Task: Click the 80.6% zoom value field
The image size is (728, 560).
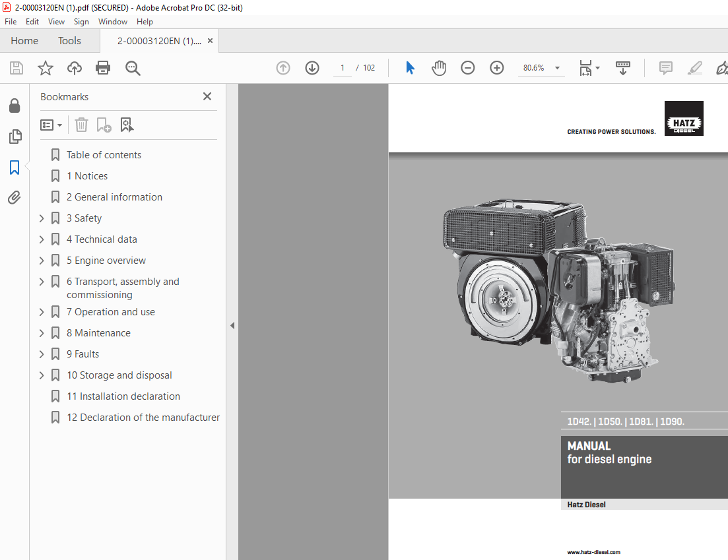Action: click(x=533, y=68)
